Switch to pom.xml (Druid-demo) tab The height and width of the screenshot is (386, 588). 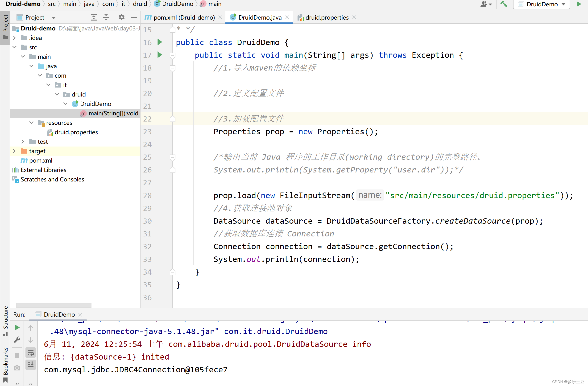pyautogui.click(x=184, y=17)
